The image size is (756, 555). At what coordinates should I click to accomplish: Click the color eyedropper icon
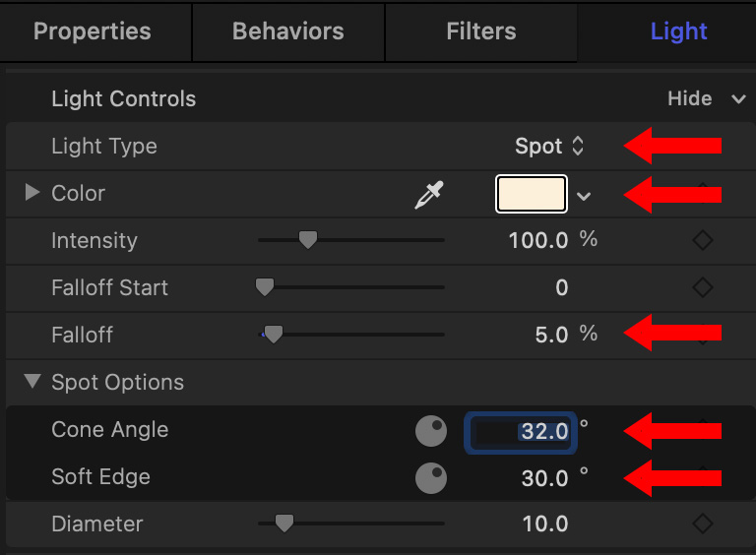[x=429, y=195]
